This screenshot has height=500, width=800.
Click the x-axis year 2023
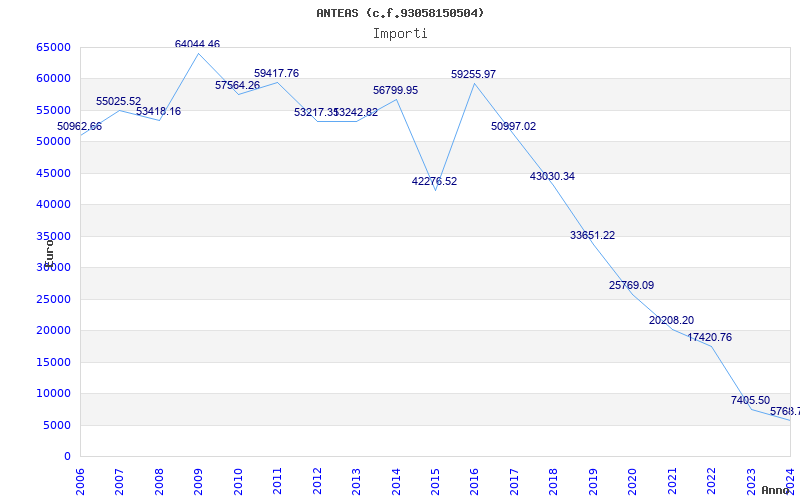pos(751,481)
